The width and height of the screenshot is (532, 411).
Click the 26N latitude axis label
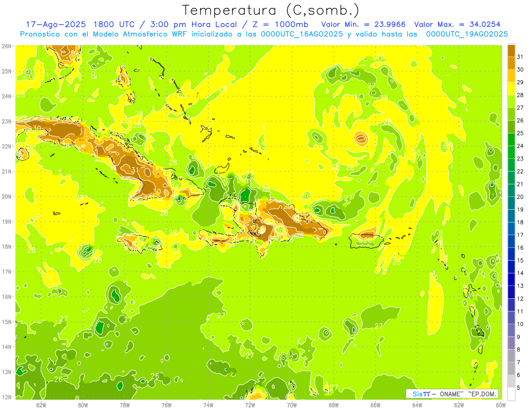tap(7, 46)
